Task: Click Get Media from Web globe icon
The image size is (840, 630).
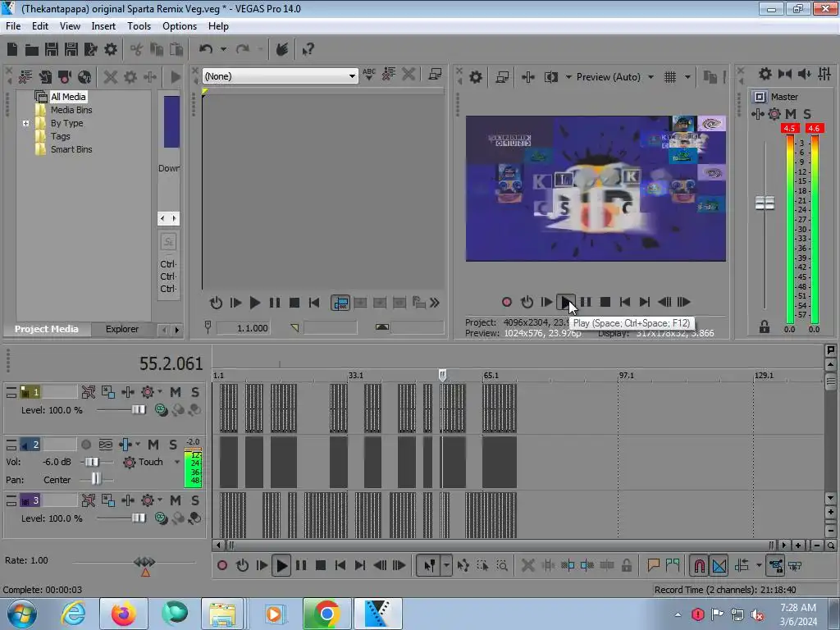Action: 84,77
